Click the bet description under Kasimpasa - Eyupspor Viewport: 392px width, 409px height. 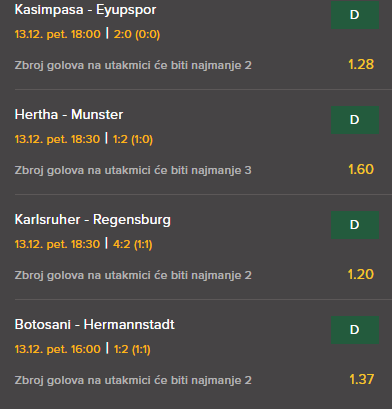[133, 65]
